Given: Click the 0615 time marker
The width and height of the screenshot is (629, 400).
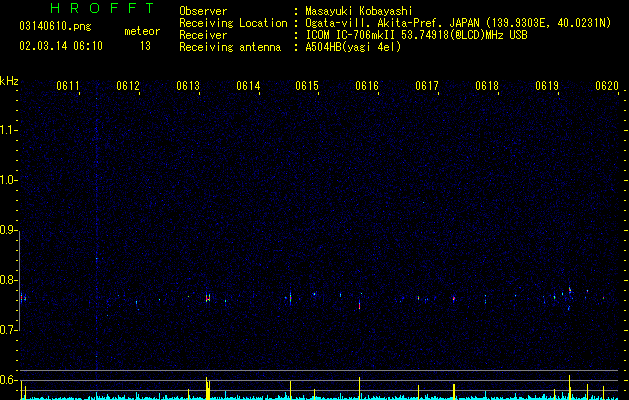Looking at the screenshot, I should (307, 85).
